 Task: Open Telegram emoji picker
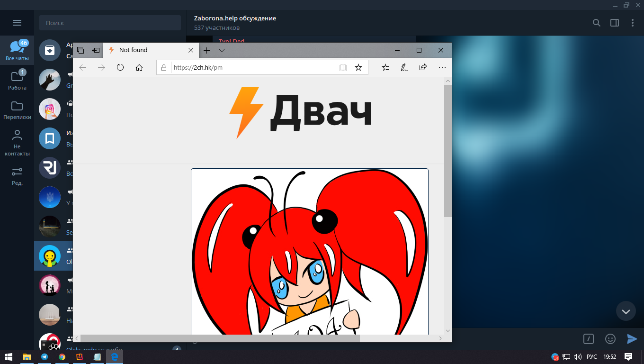pos(610,339)
